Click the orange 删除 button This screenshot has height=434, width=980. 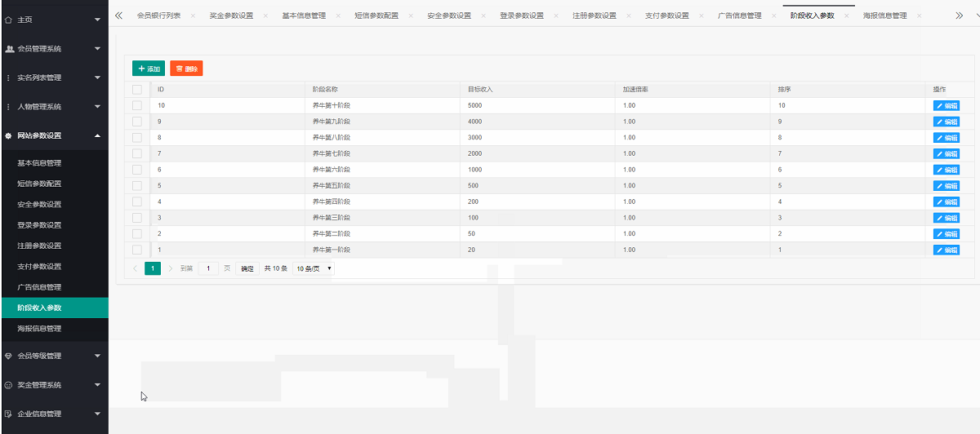point(186,69)
